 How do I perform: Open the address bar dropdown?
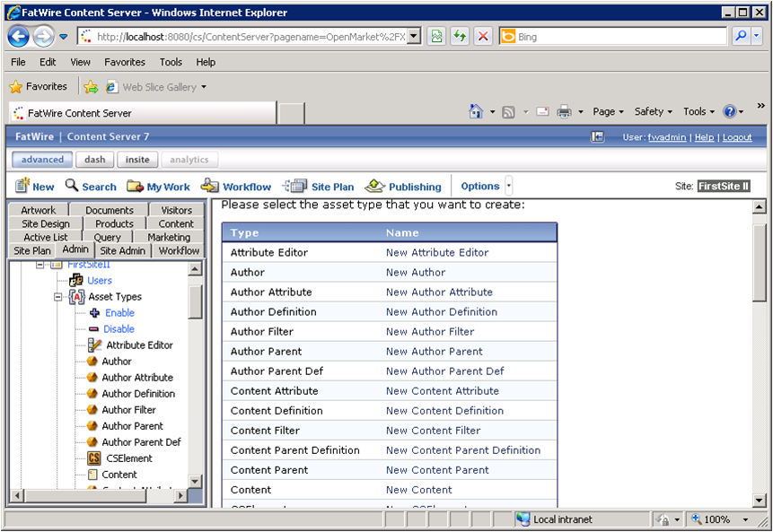tap(414, 36)
